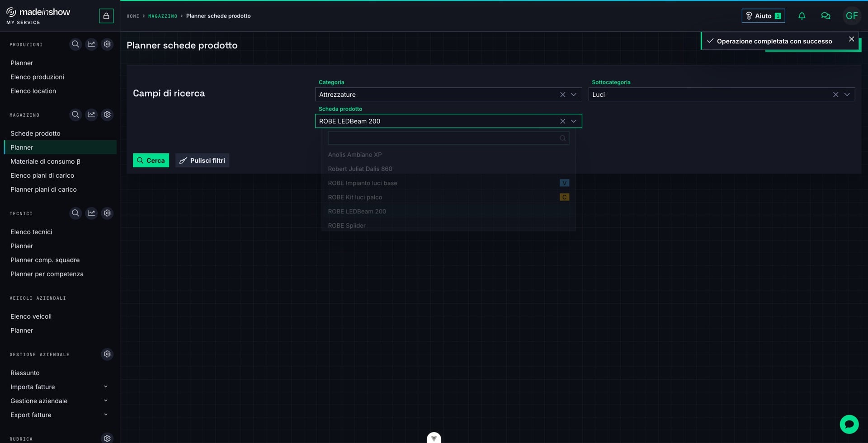Open the live chat bubble widget
The image size is (868, 443).
pos(849,424)
